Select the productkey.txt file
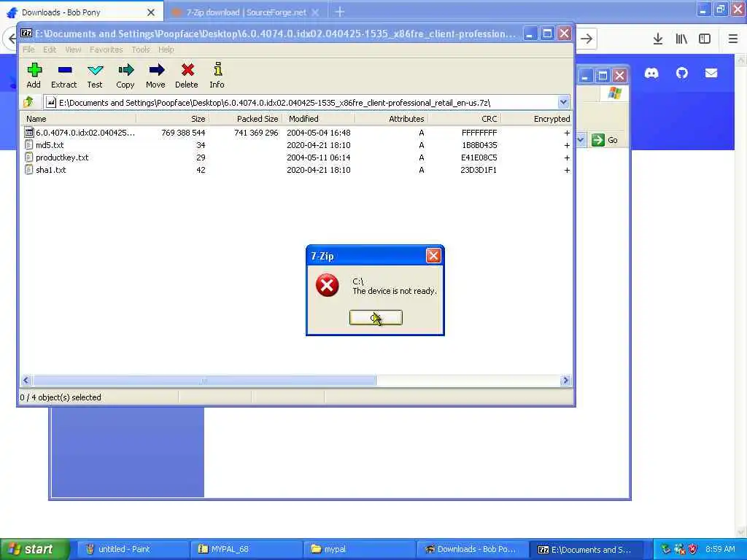The width and height of the screenshot is (747, 560). (x=57, y=157)
